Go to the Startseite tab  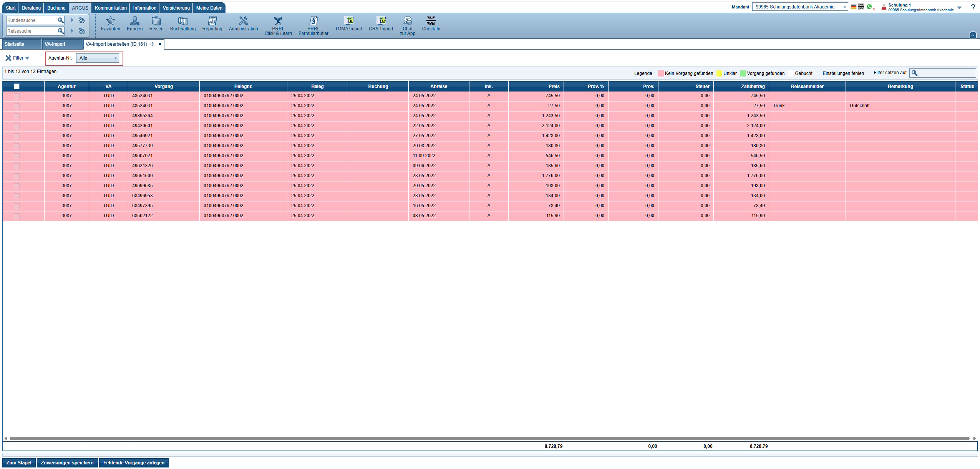(22, 44)
